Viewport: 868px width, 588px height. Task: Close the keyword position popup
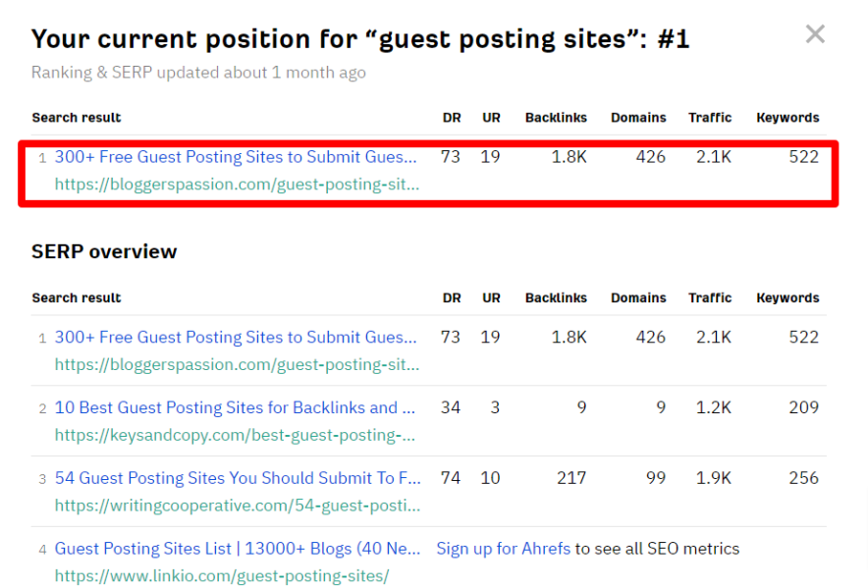[815, 35]
